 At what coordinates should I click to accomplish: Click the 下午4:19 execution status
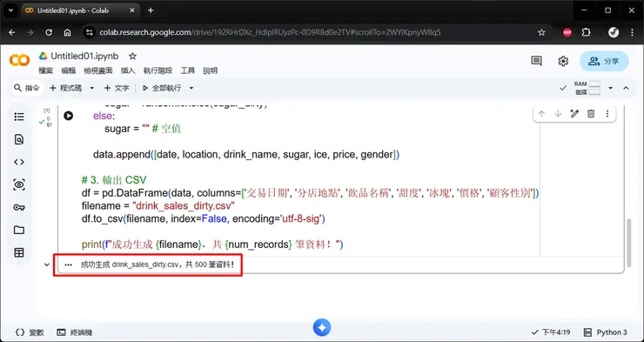click(551, 332)
